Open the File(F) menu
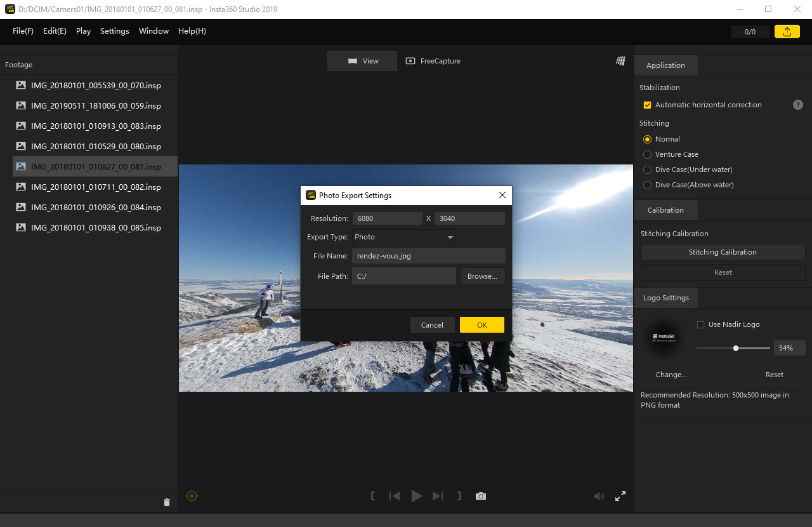The height and width of the screenshot is (527, 812). tap(23, 31)
